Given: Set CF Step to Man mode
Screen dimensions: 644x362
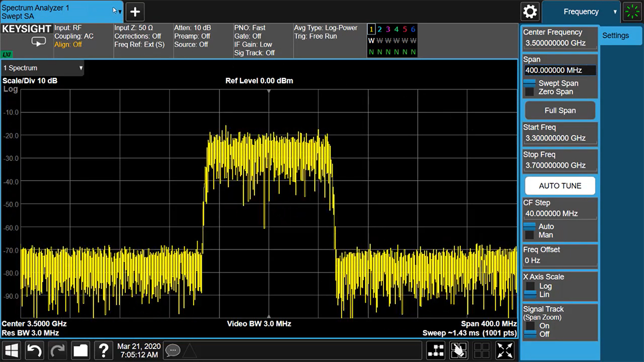Looking at the screenshot, I should tap(545, 235).
